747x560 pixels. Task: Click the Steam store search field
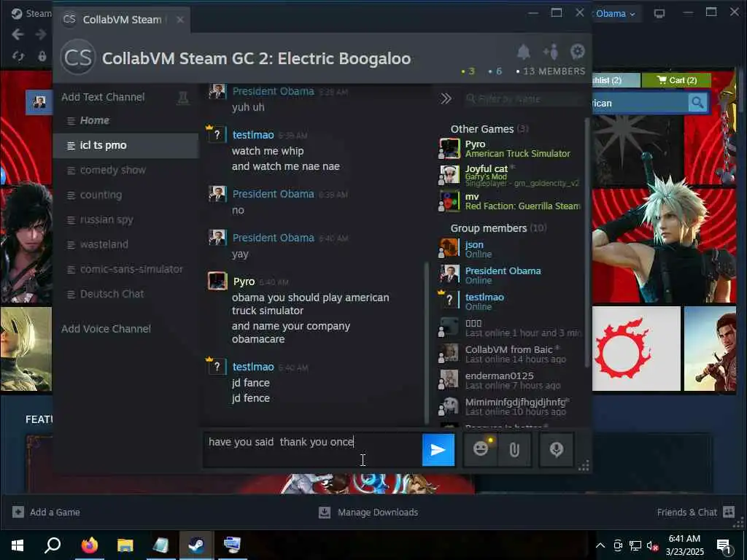[x=639, y=103]
